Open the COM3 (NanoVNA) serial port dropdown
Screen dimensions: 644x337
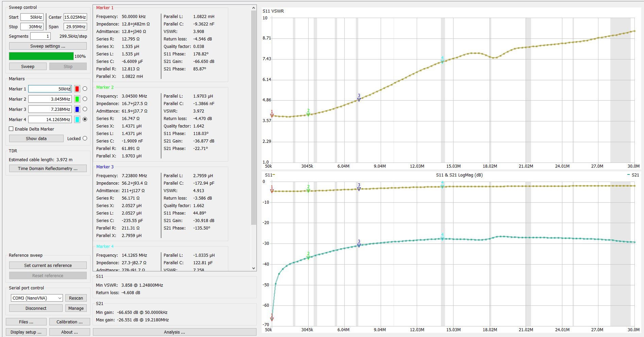(37, 298)
